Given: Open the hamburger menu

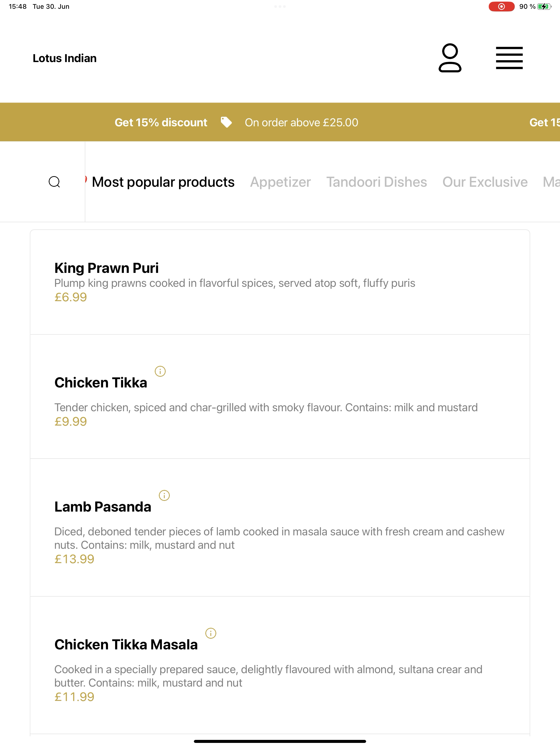Looking at the screenshot, I should (x=509, y=58).
